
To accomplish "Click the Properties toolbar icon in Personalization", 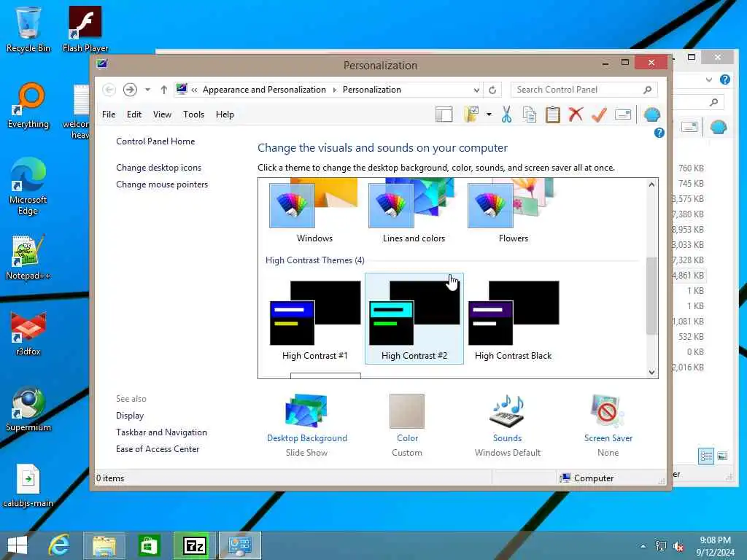I will (623, 114).
